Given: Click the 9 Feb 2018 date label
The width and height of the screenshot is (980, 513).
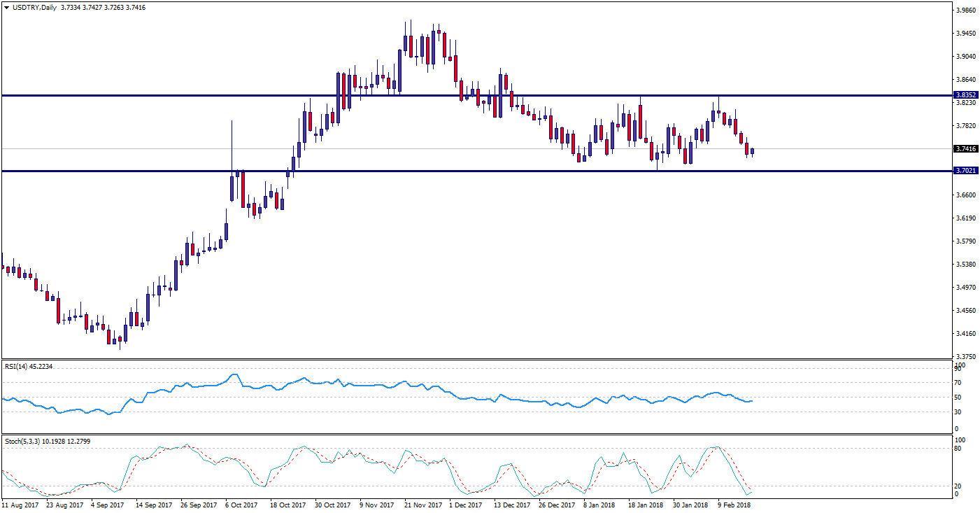Looking at the screenshot, I should tap(732, 504).
